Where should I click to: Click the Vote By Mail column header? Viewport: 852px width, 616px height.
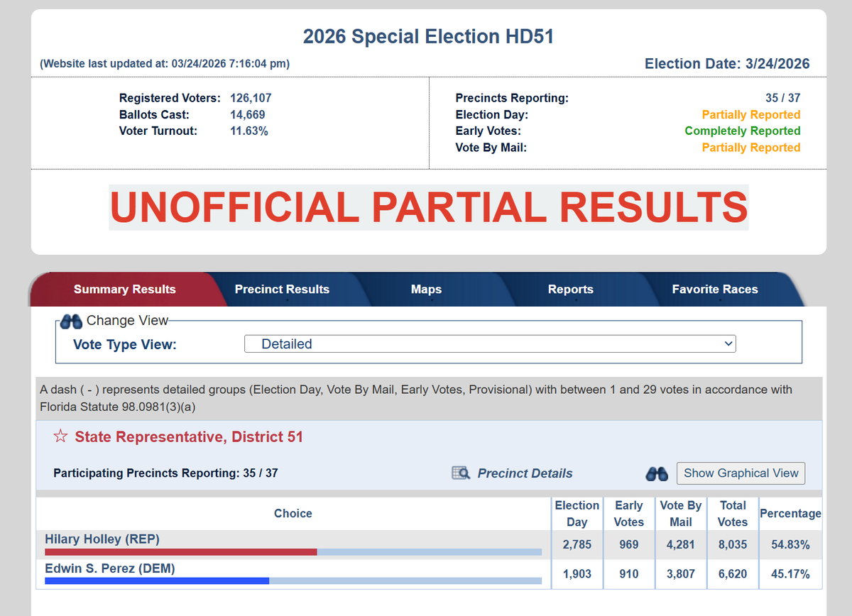tap(680, 514)
